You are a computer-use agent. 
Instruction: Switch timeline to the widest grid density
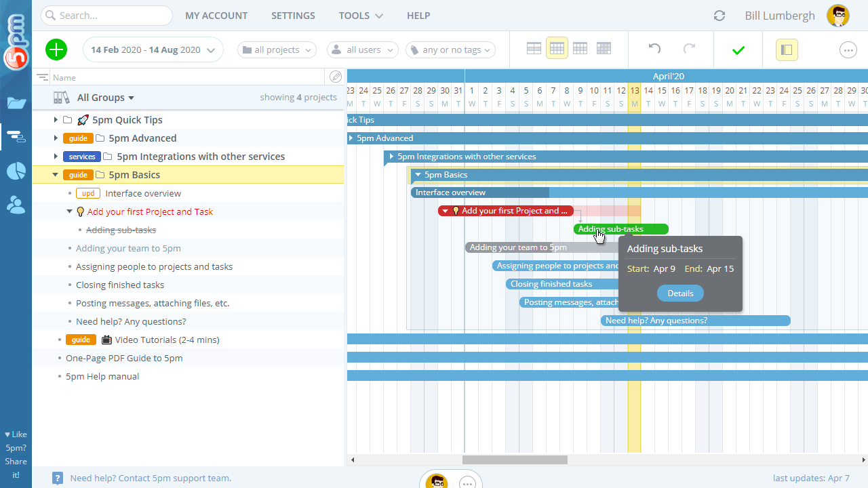(534, 48)
